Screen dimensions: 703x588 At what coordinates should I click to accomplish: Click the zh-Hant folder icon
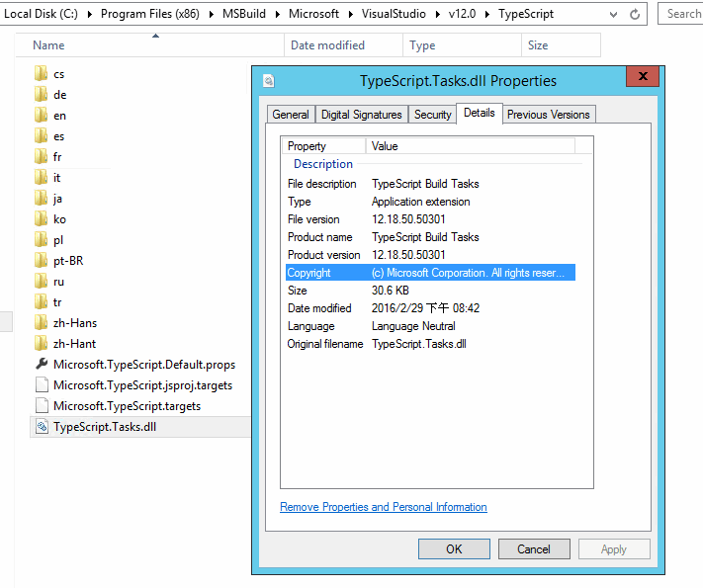coord(41,343)
